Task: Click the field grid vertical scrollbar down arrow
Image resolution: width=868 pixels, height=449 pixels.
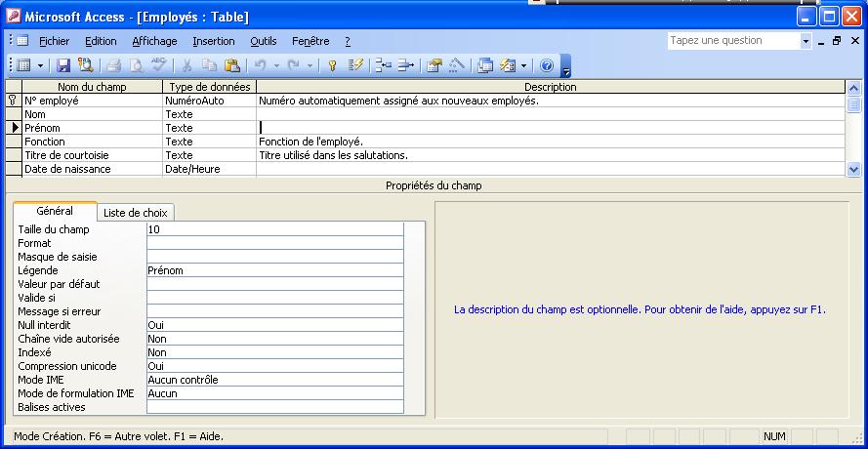Action: (853, 169)
